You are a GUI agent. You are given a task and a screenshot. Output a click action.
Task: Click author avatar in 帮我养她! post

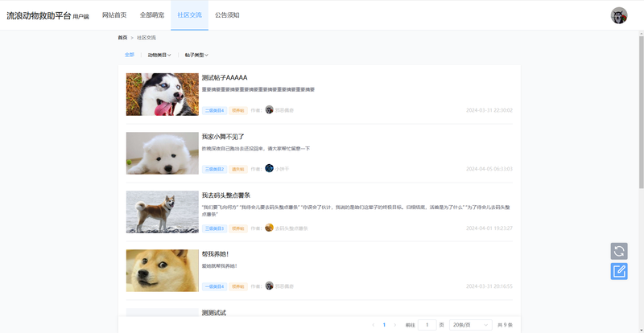click(269, 286)
